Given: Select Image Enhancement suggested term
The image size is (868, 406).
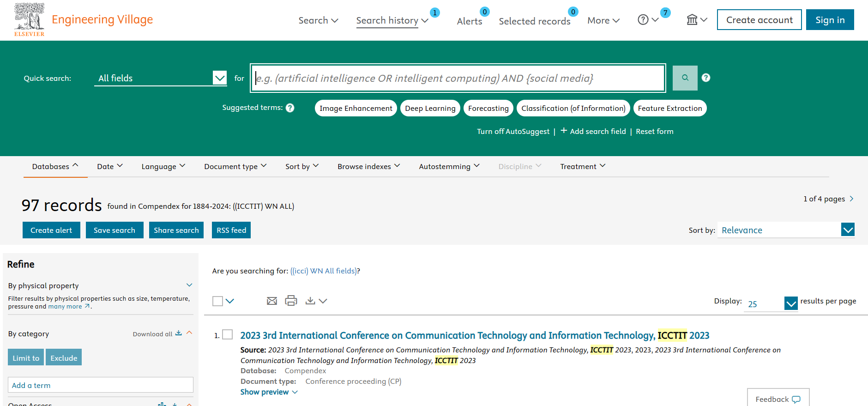Looking at the screenshot, I should pyautogui.click(x=356, y=108).
